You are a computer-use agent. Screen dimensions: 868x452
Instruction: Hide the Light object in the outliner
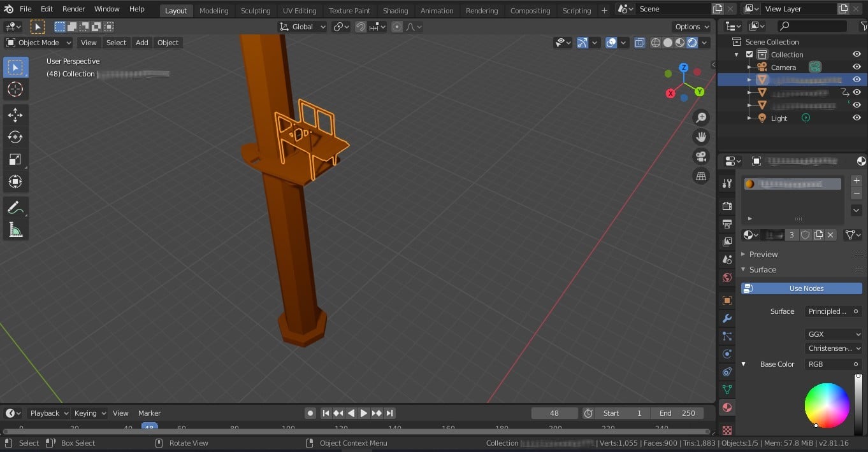(x=857, y=118)
